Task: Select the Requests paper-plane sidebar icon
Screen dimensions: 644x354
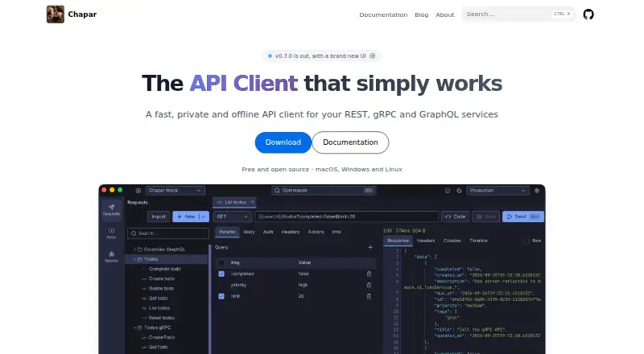Action: pos(111,209)
